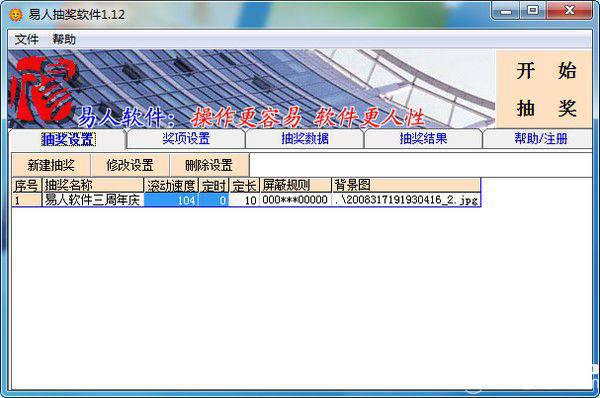Maximize the window
Viewport: 600px width, 398px height.
(x=533, y=10)
